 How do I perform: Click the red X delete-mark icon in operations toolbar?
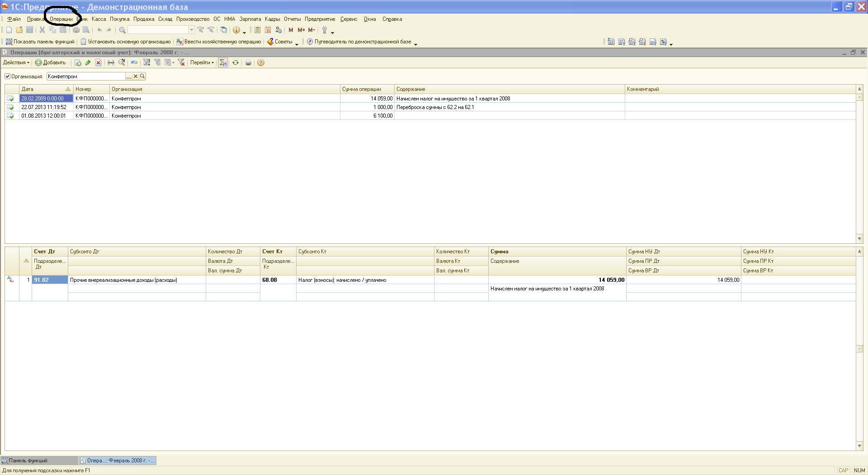pyautogui.click(x=98, y=63)
